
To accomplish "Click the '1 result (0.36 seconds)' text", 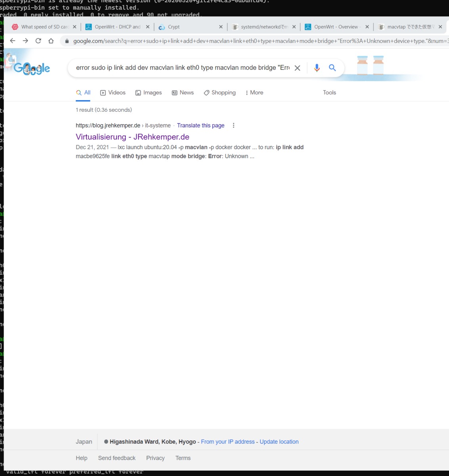I will point(104,110).
